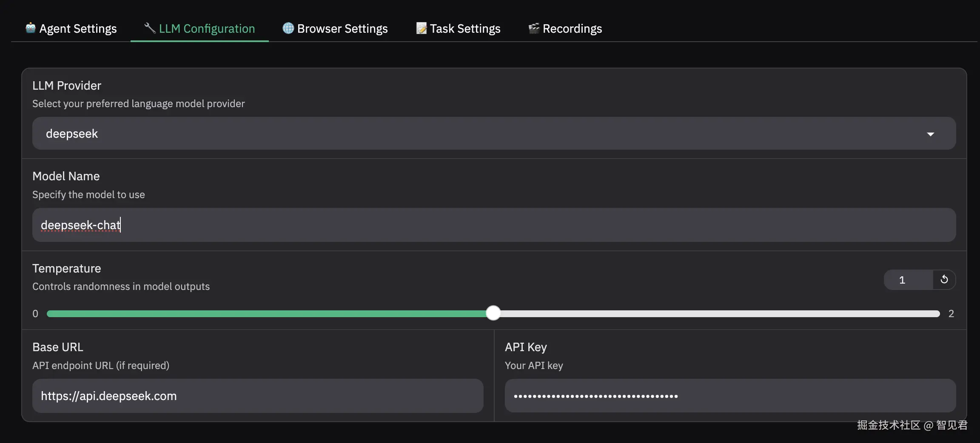Switch to the Browser Settings tab
Screen dimensions: 980x443
pyautogui.click(x=335, y=28)
